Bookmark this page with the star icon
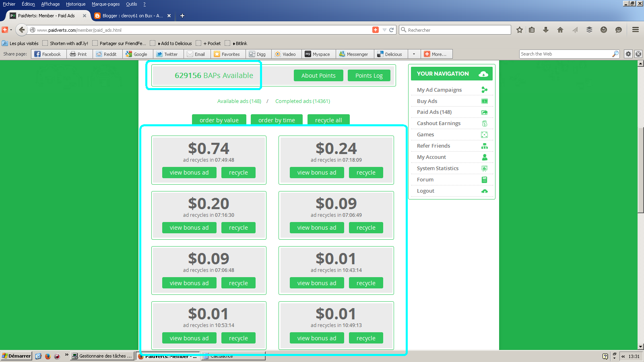The image size is (644, 362). pos(520,30)
